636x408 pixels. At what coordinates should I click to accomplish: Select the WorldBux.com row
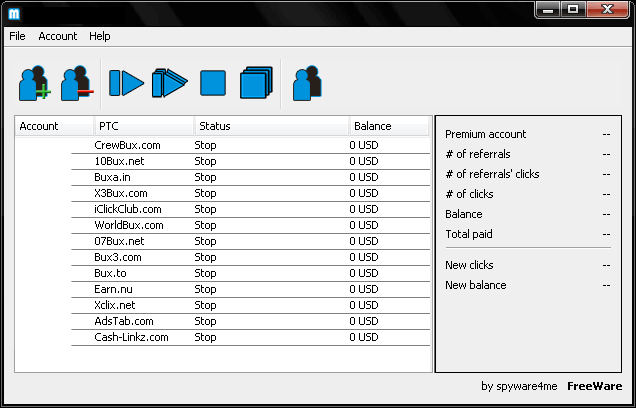(x=250, y=225)
